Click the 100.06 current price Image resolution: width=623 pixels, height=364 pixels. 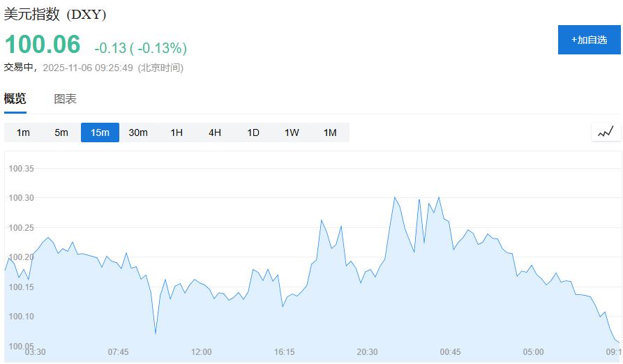43,45
